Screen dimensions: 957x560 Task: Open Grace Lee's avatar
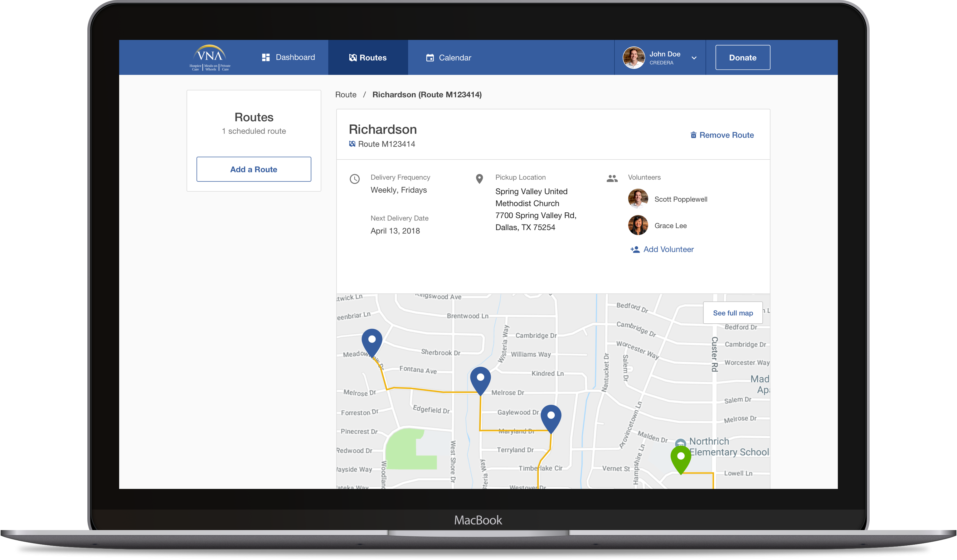pyautogui.click(x=638, y=225)
